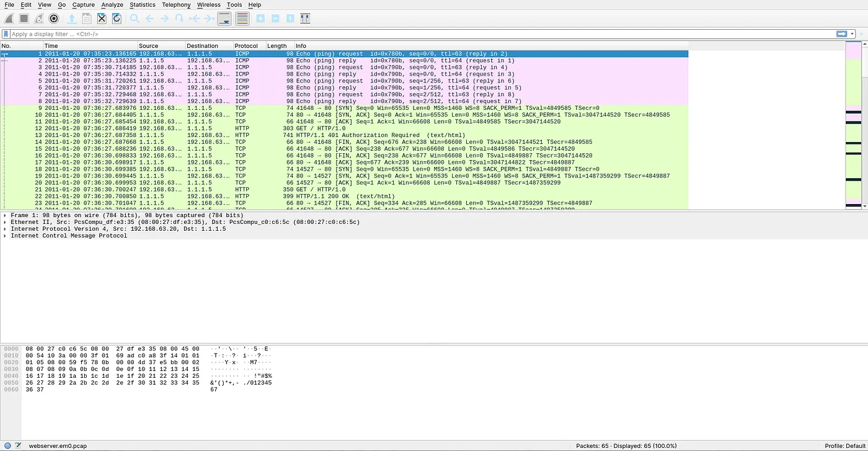Open the Help menu

[255, 5]
